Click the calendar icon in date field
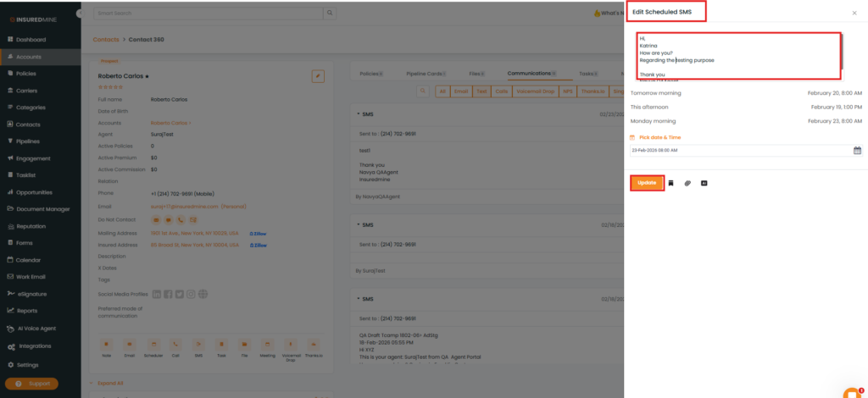This screenshot has height=398, width=868. point(857,151)
